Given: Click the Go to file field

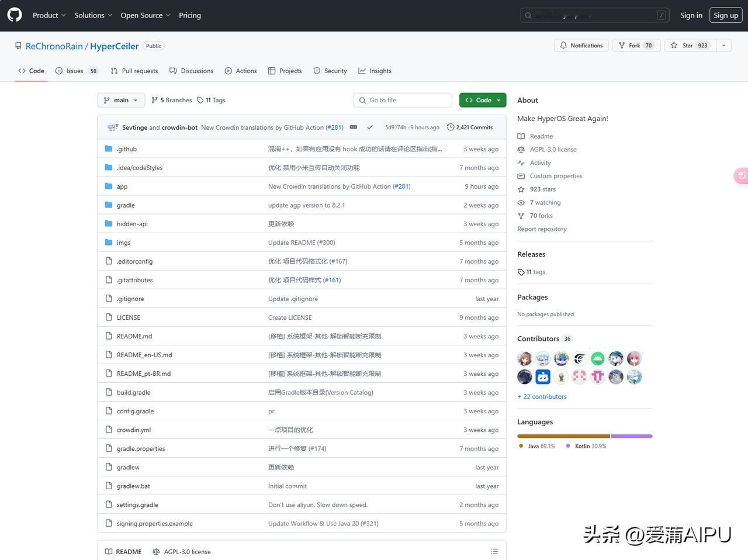Looking at the screenshot, I should 403,100.
